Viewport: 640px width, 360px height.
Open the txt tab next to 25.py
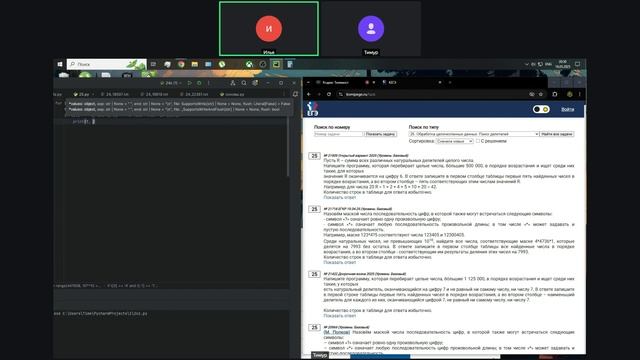pyautogui.click(x=115, y=94)
